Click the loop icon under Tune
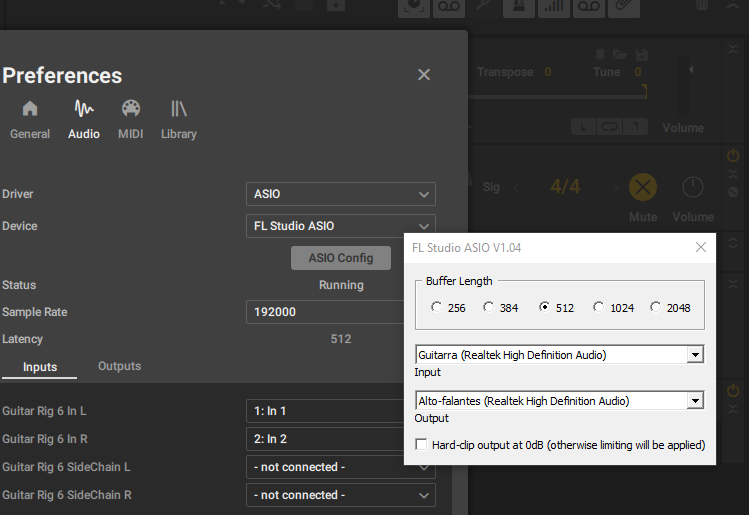This screenshot has height=515, width=749. point(609,127)
